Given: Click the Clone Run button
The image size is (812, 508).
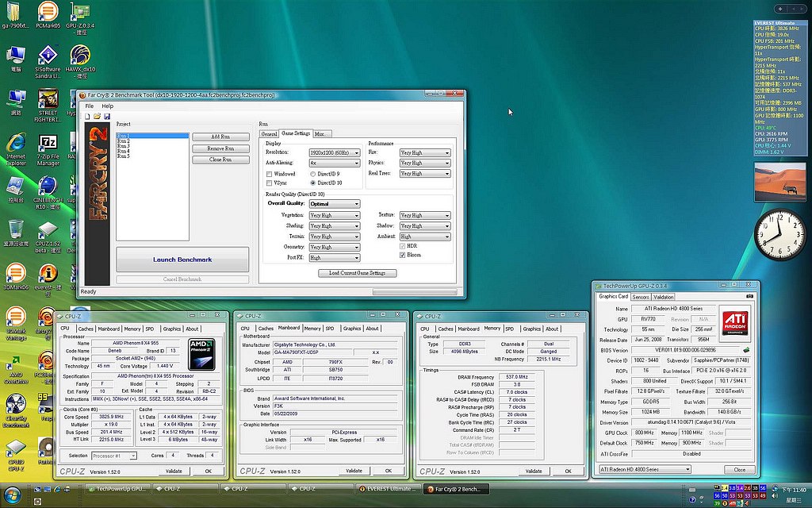Looking at the screenshot, I should [x=220, y=160].
